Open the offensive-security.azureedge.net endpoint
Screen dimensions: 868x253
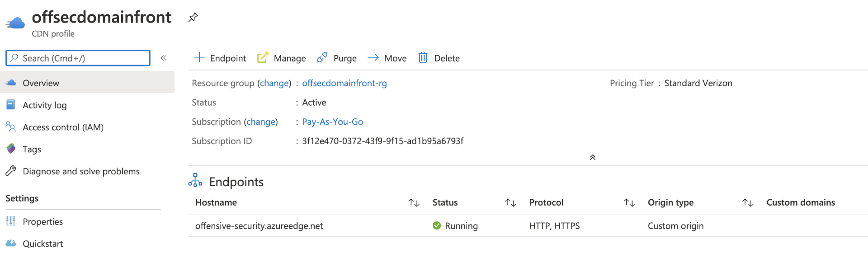(259, 226)
